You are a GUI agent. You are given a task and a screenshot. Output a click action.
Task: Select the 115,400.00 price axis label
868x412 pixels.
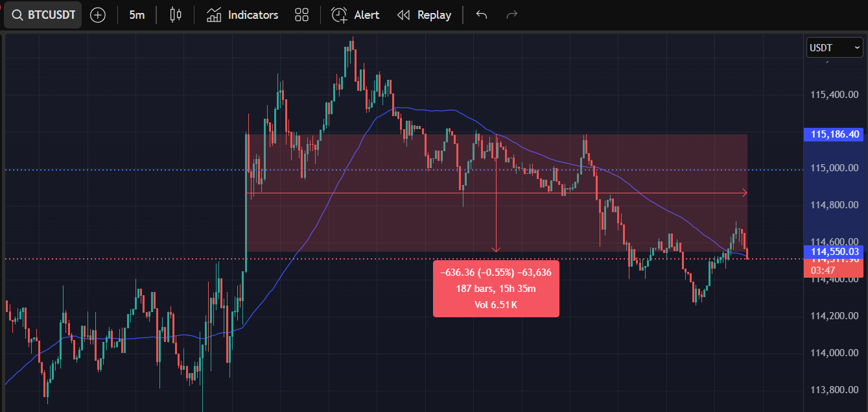[835, 95]
